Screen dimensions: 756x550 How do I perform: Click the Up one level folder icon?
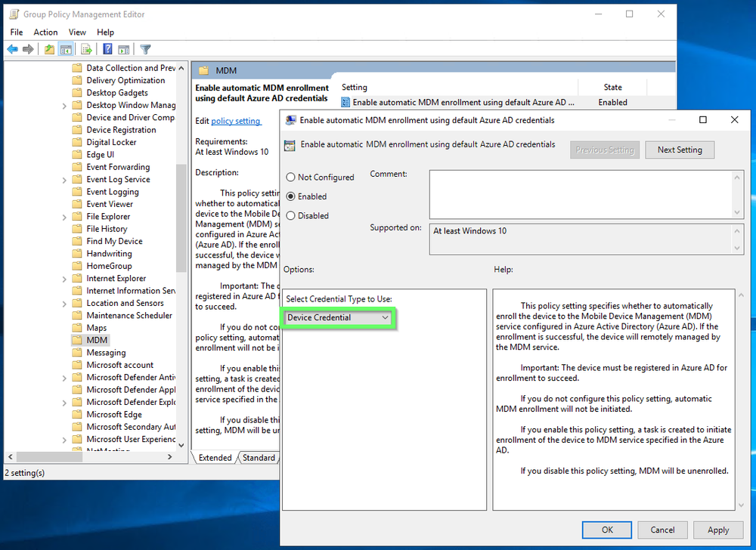(49, 49)
